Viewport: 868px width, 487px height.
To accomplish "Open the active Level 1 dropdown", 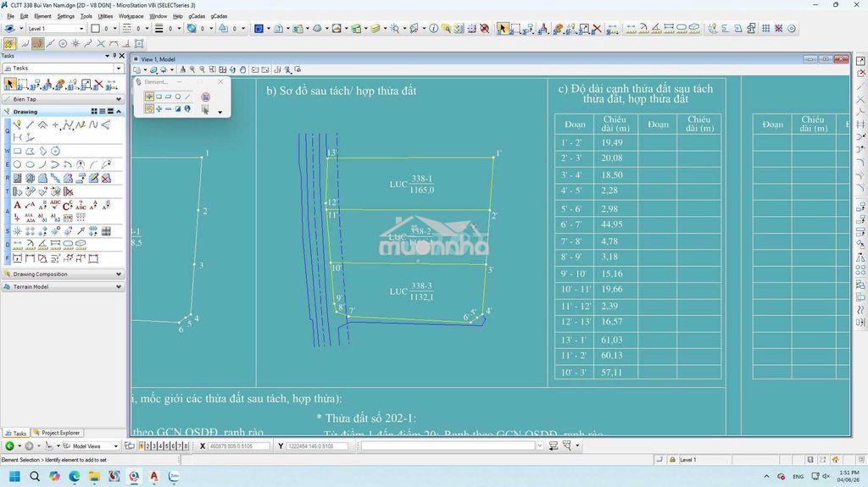I will [x=81, y=28].
